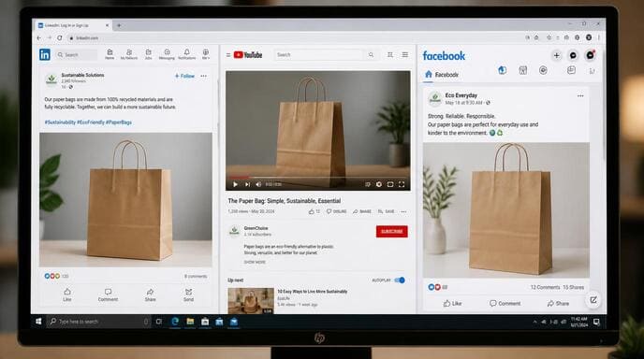Open a new browser tab
Image resolution: width=644 pixels, height=359 pixels.
pos(119,25)
